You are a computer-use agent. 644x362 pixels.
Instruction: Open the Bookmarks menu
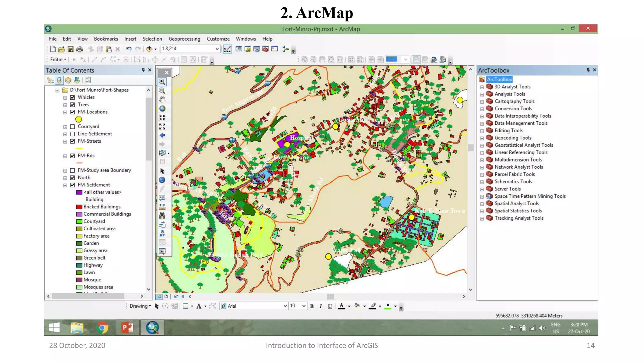pos(106,39)
